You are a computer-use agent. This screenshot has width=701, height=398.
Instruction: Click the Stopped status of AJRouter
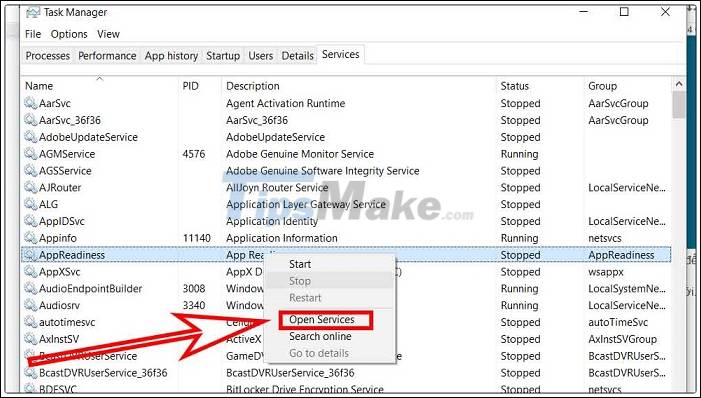click(520, 187)
